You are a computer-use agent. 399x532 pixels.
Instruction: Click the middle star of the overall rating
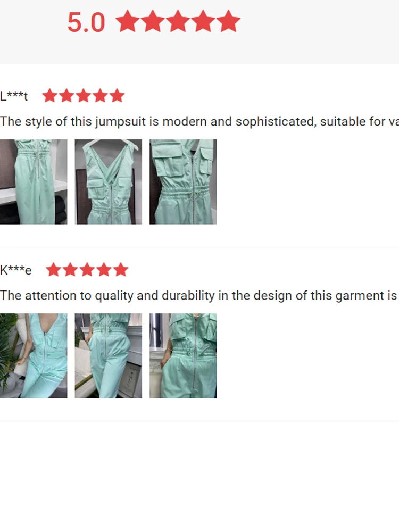(178, 21)
